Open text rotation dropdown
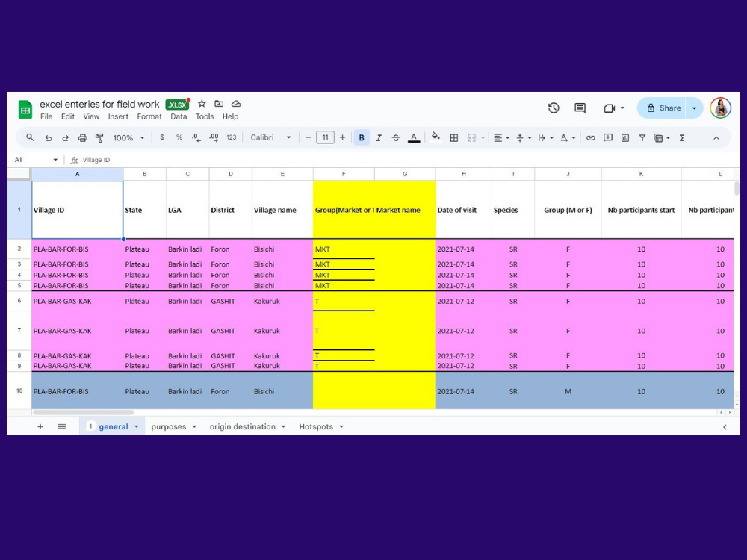This screenshot has width=747, height=560. tap(568, 138)
